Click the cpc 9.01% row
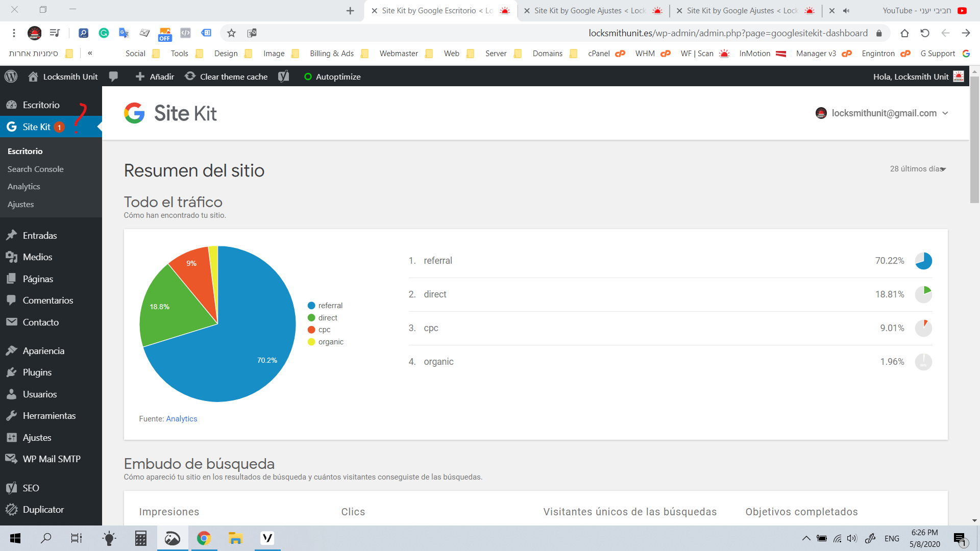Viewport: 980px width, 551px height. [670, 328]
